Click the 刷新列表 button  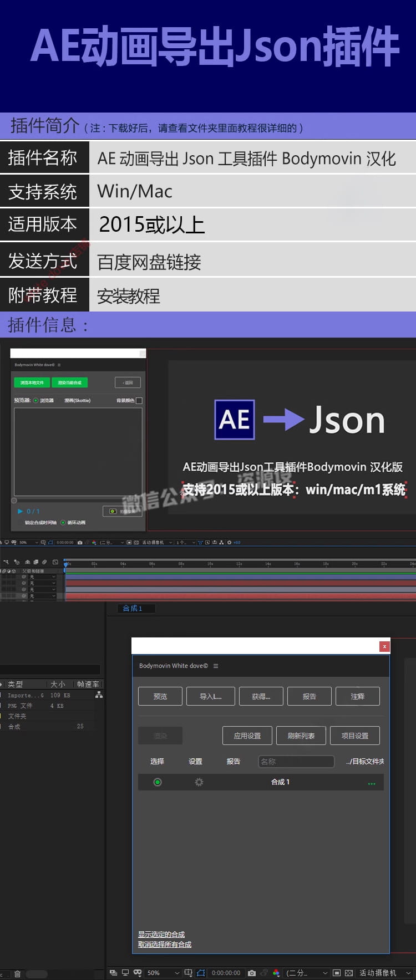click(301, 736)
